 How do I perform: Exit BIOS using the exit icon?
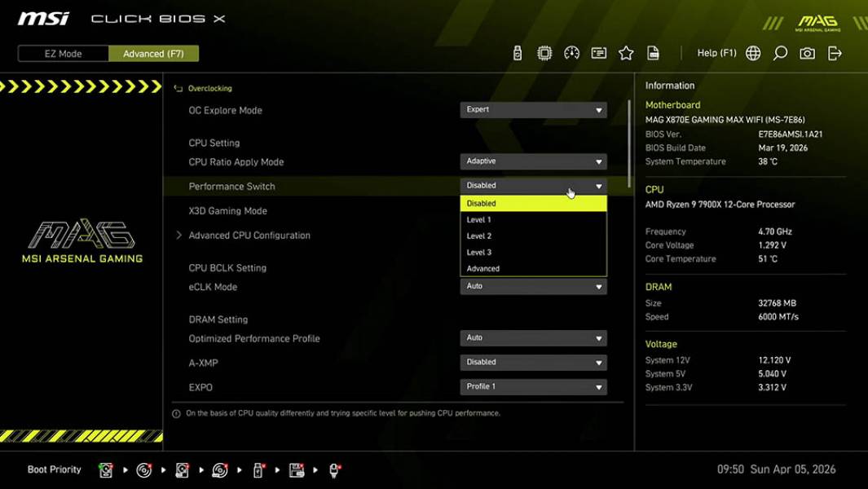tap(833, 52)
